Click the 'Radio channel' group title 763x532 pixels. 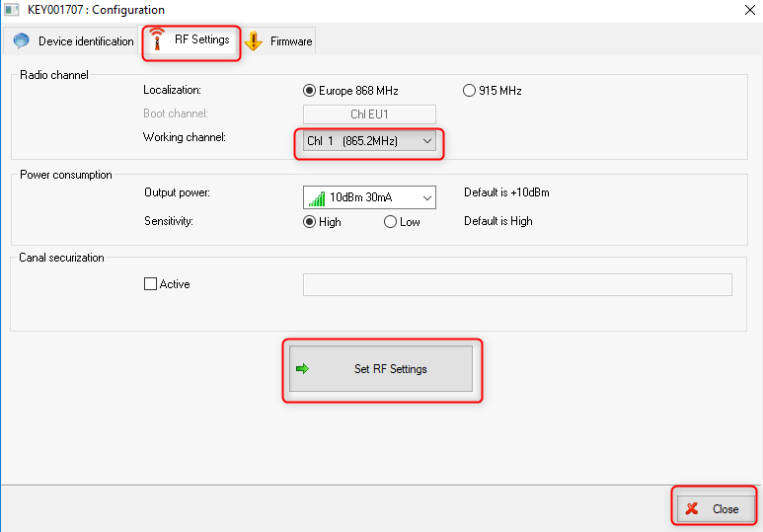pyautogui.click(x=54, y=75)
